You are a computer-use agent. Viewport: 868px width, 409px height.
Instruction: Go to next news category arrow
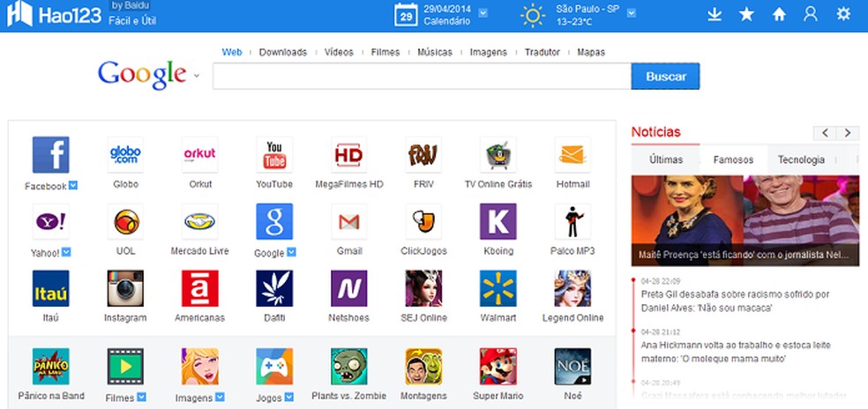coord(848,133)
